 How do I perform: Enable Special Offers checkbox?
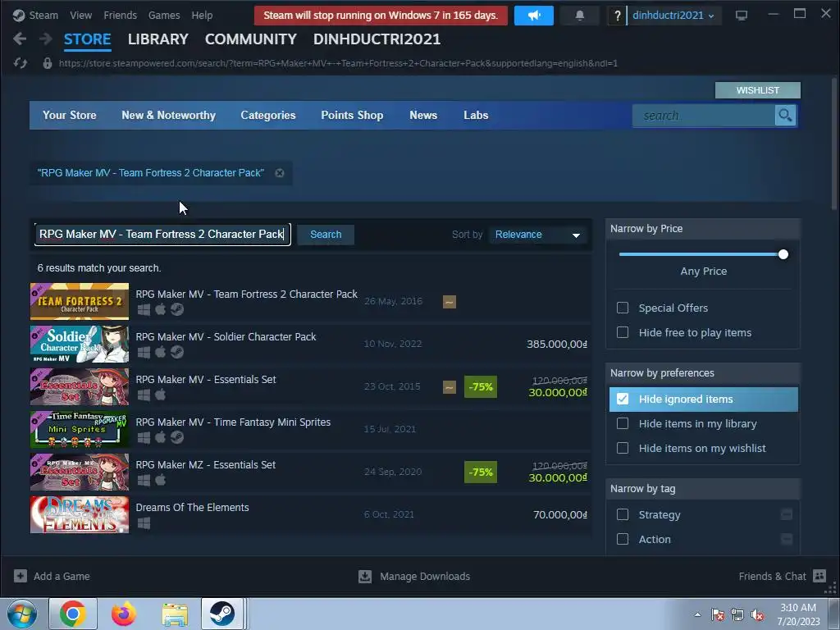(623, 308)
